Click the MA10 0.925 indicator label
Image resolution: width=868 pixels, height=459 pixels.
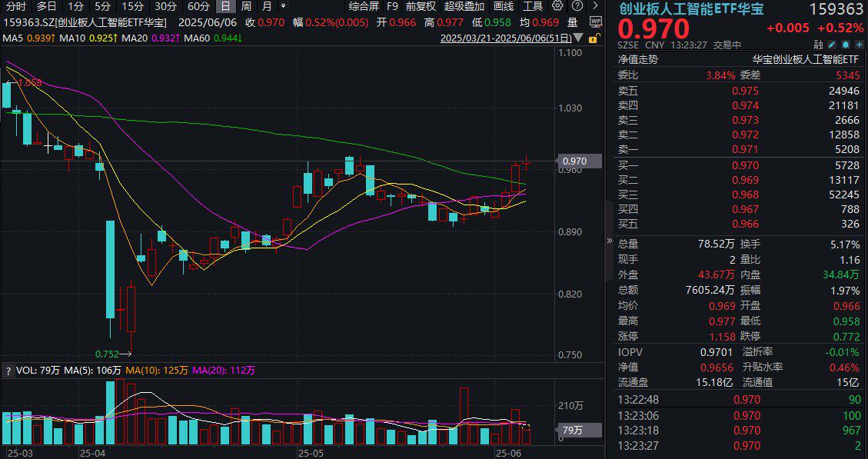click(90, 38)
